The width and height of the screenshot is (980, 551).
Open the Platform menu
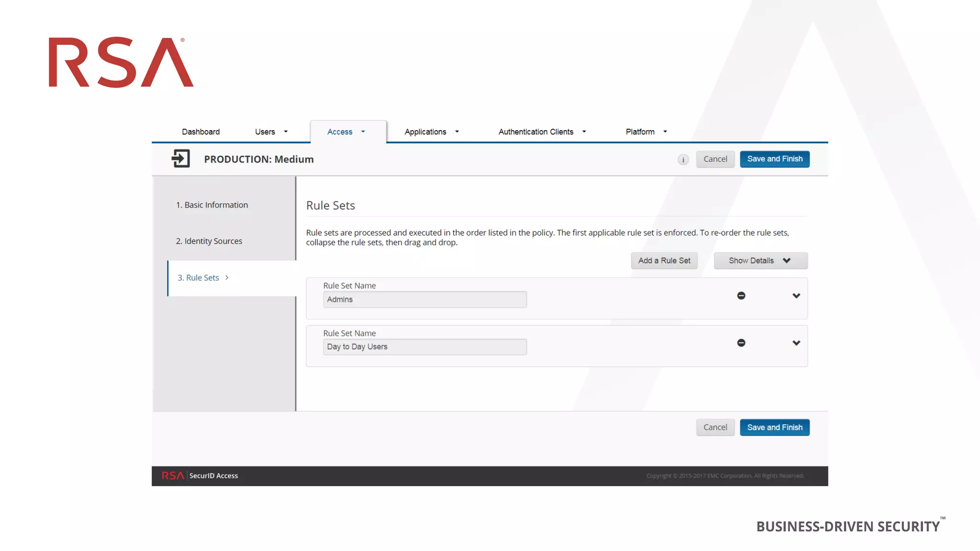click(646, 132)
